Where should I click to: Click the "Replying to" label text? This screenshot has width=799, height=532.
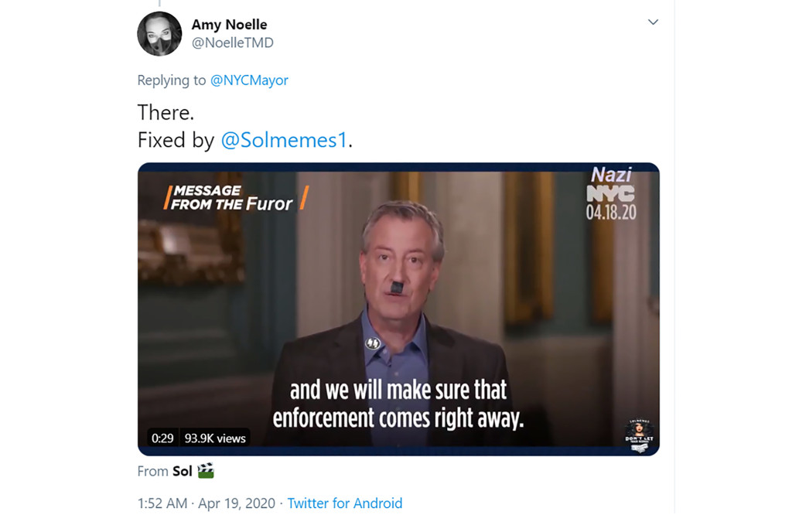click(171, 80)
